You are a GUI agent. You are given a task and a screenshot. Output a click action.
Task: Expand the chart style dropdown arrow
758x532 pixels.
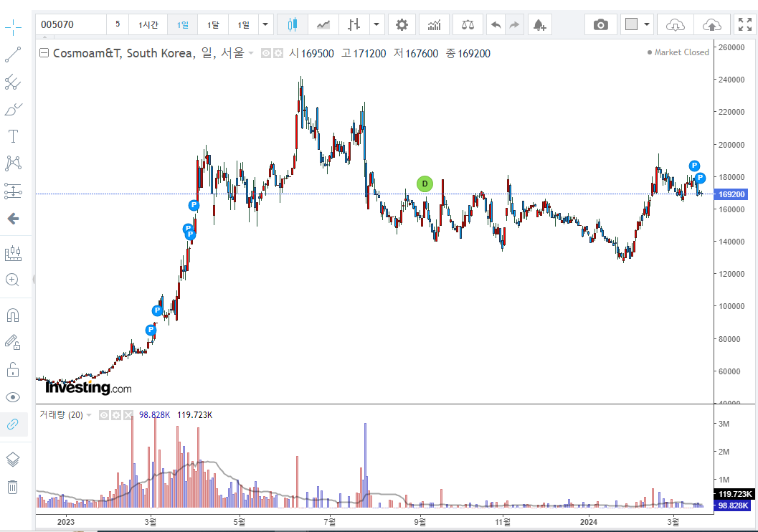tap(376, 24)
